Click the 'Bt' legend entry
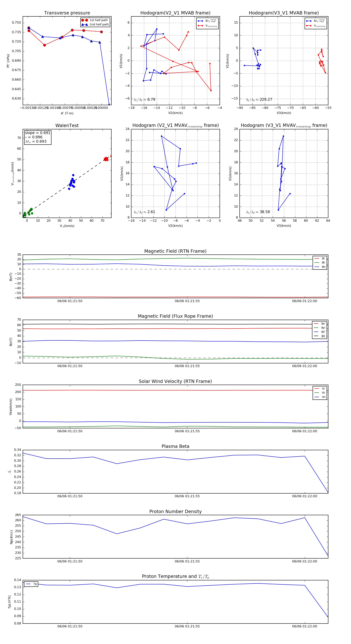351x644 pixels. [x=320, y=262]
